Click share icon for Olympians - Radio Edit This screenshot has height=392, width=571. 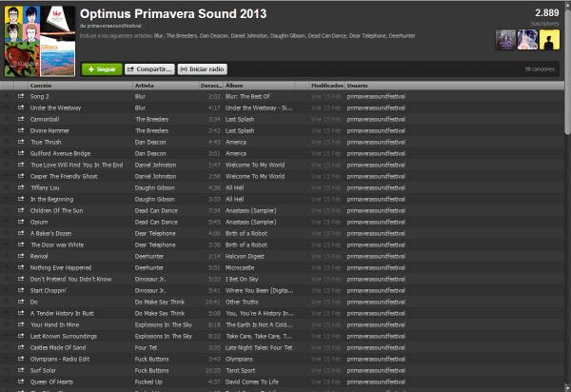tap(21, 359)
